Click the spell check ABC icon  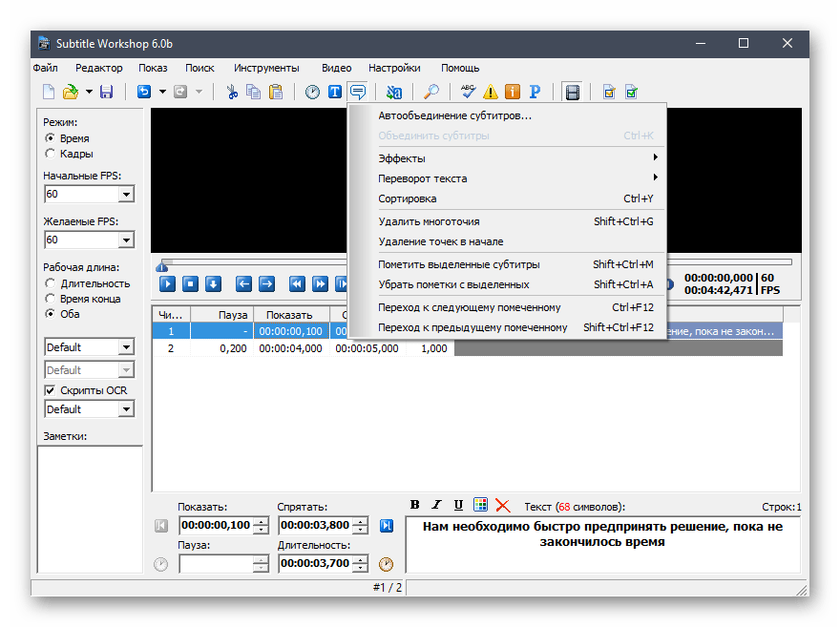468,93
